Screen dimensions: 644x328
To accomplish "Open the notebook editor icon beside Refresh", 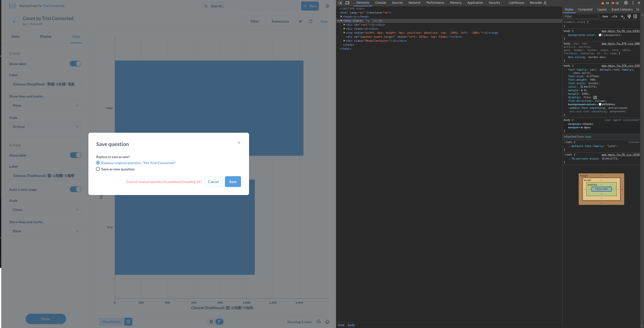I will coord(300,21).
